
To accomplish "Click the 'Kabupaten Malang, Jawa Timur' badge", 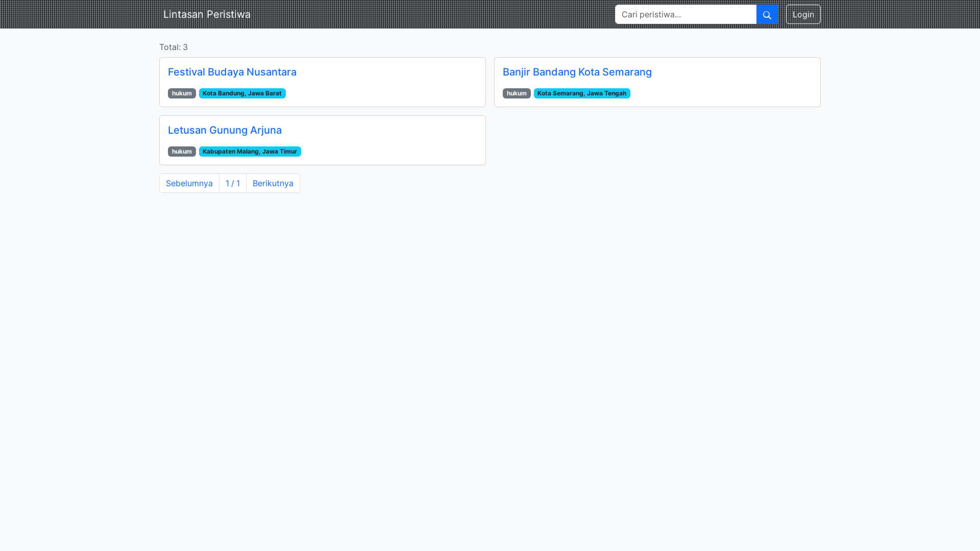I will coord(250,152).
